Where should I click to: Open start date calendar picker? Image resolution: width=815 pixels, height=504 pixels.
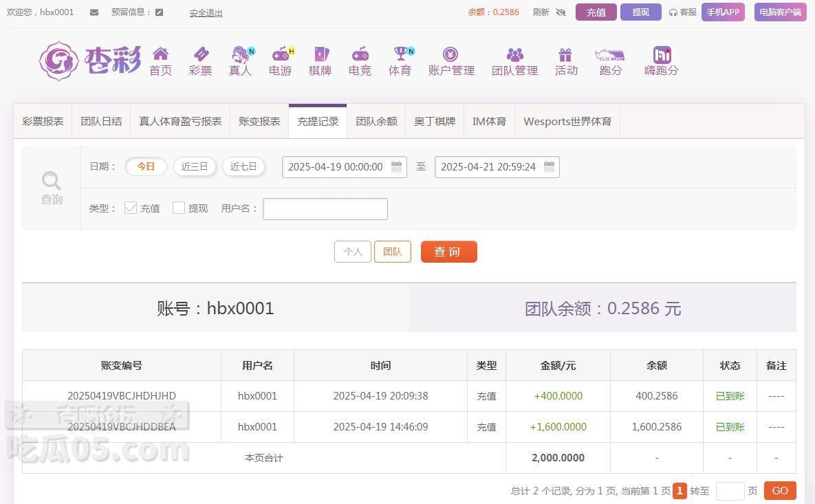tap(396, 166)
